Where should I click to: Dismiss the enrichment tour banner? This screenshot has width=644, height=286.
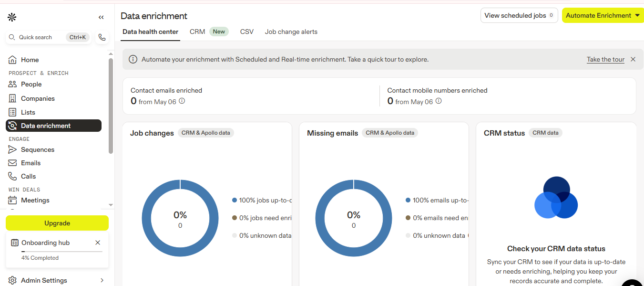[x=633, y=59]
